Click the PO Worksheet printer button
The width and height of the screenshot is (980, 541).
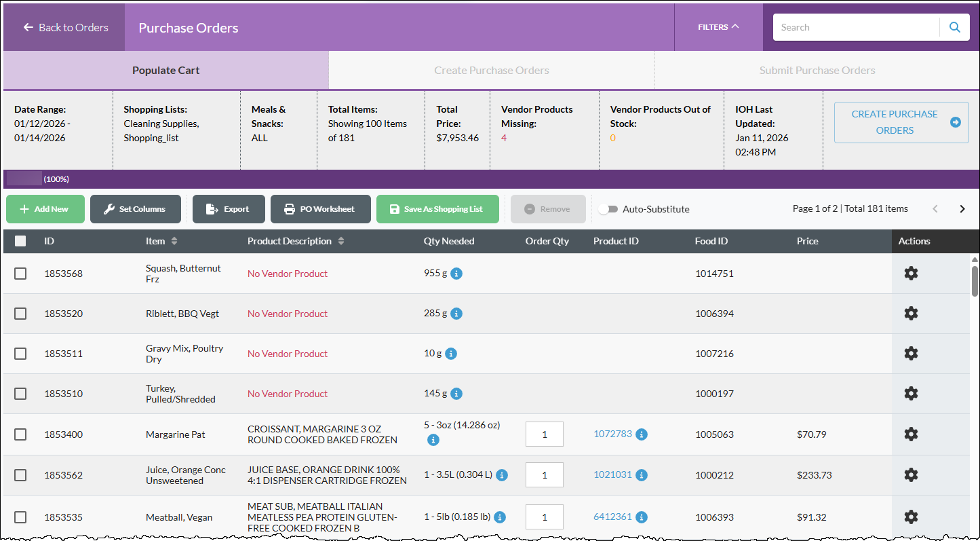coord(321,209)
